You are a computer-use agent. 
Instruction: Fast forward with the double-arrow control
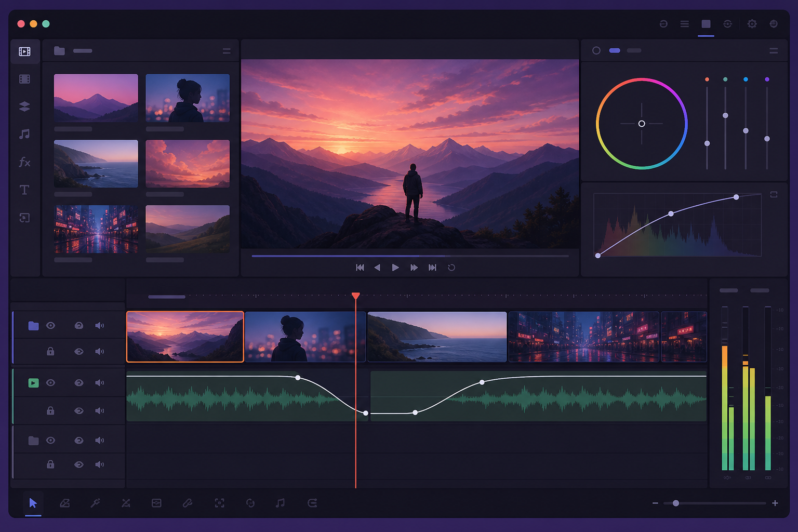(x=414, y=268)
